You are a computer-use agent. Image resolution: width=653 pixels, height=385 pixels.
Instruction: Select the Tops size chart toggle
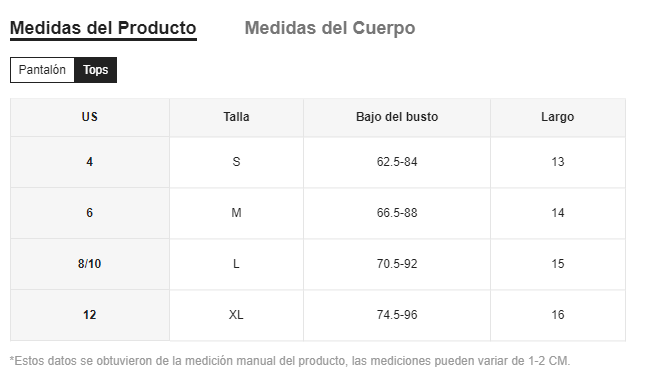tap(95, 70)
